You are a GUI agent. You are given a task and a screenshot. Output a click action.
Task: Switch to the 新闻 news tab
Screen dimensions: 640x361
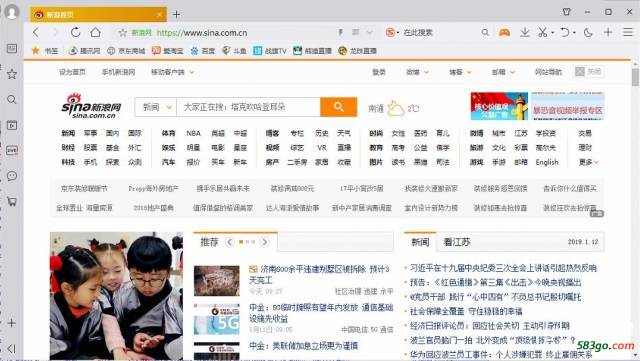[x=420, y=242]
